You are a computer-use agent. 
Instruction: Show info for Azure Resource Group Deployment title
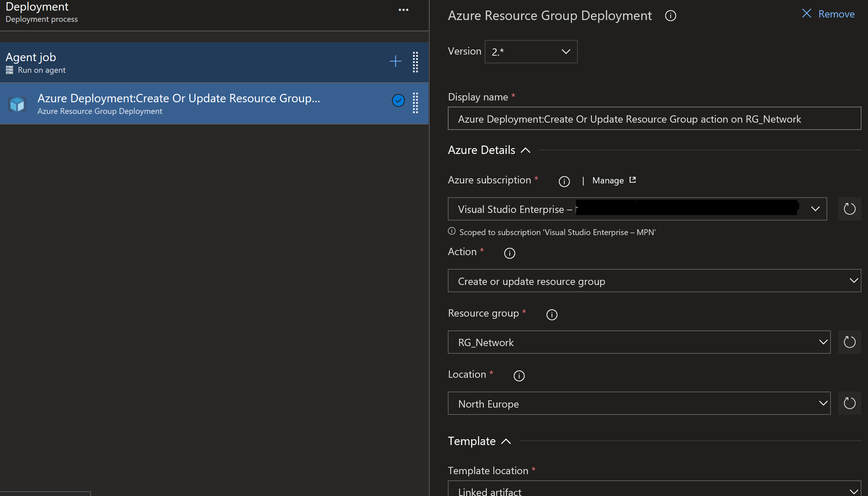click(670, 16)
